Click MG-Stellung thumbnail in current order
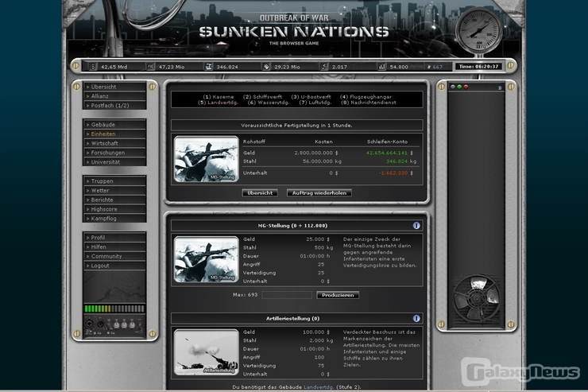The width and height of the screenshot is (588, 392). (207, 159)
